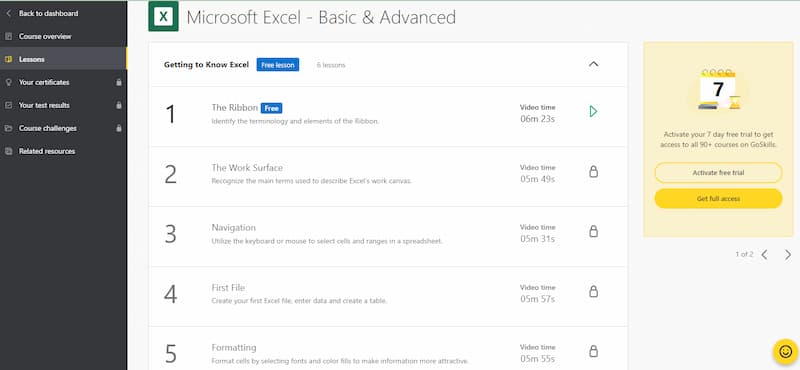Image resolution: width=800 pixels, height=370 pixels.
Task: Open The Work Surface lesson title
Action: (x=247, y=168)
